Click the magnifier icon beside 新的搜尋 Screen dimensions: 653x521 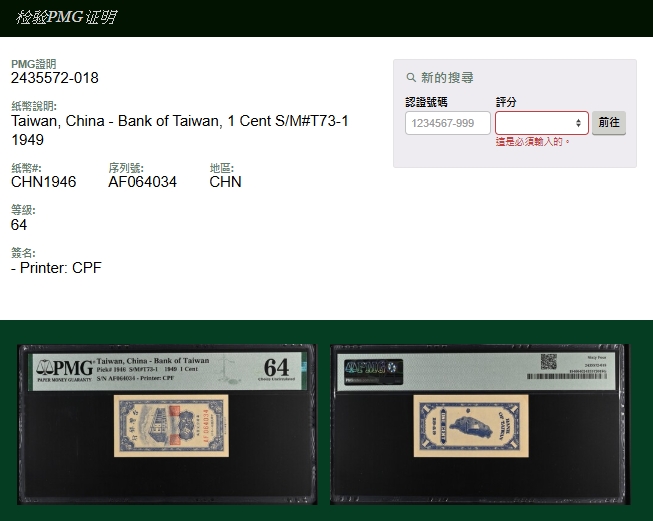(x=411, y=78)
